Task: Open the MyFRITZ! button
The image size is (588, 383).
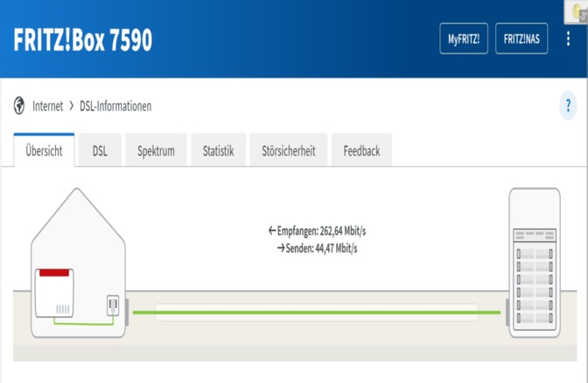Action: point(464,38)
